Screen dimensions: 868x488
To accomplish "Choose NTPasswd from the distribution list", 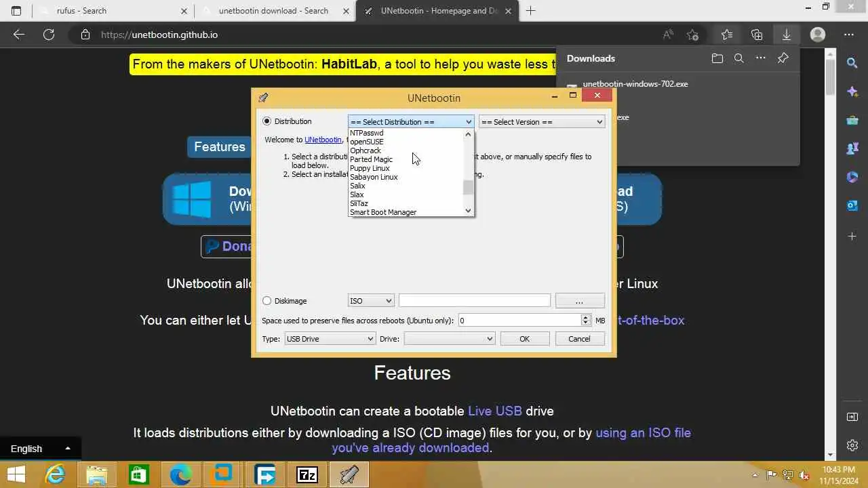I will 367,133.
